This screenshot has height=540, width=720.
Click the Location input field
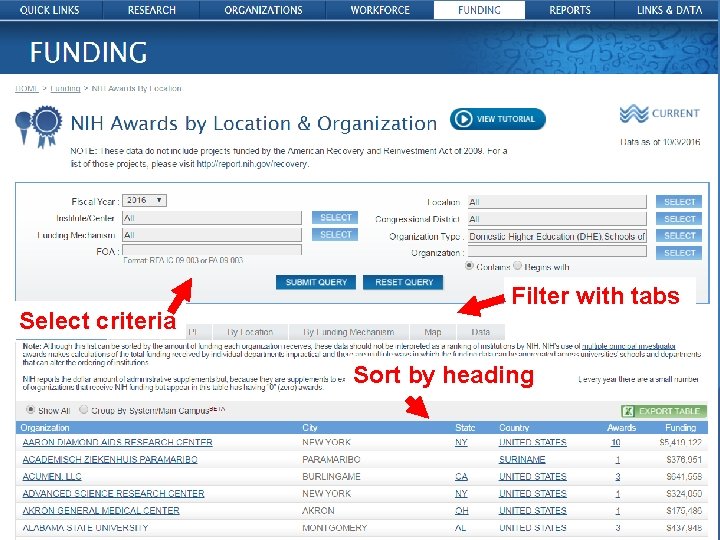557,202
